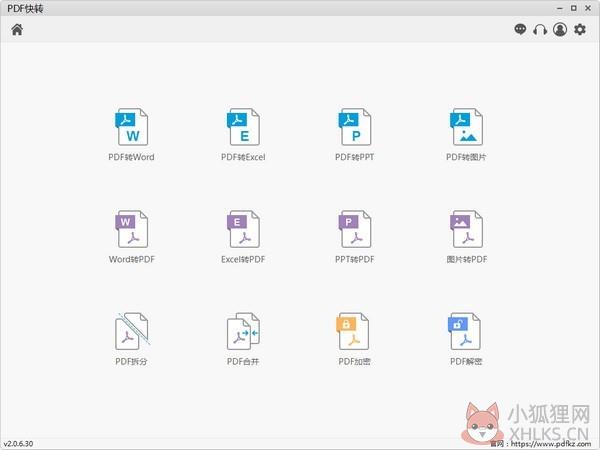Click the "PDF转Word" label
The width and height of the screenshot is (600, 450).
coord(131,157)
